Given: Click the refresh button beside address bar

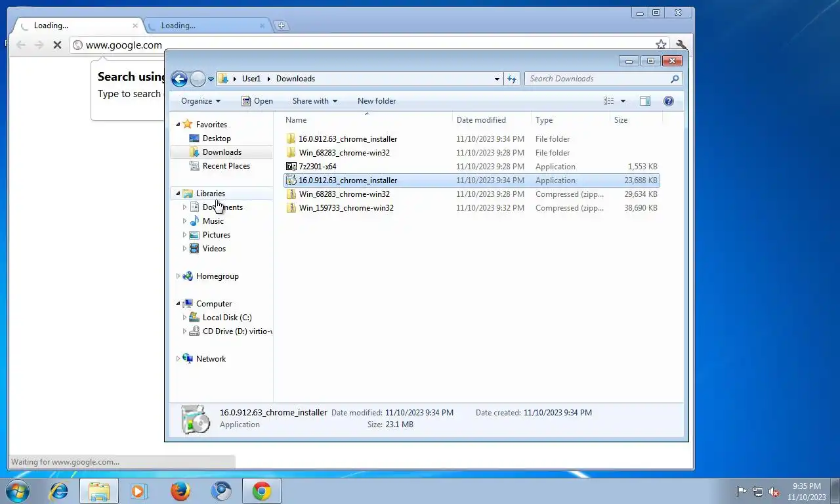Looking at the screenshot, I should (x=512, y=79).
